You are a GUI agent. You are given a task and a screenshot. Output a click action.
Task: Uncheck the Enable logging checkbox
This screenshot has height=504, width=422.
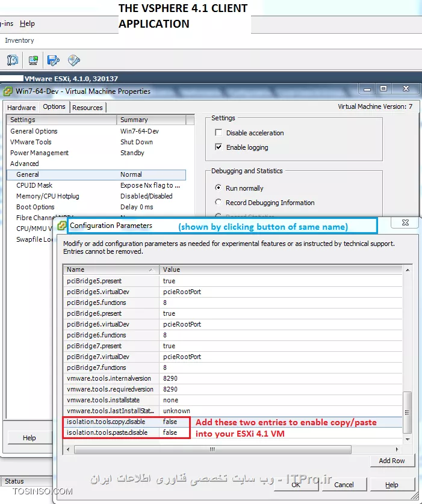[219, 147]
